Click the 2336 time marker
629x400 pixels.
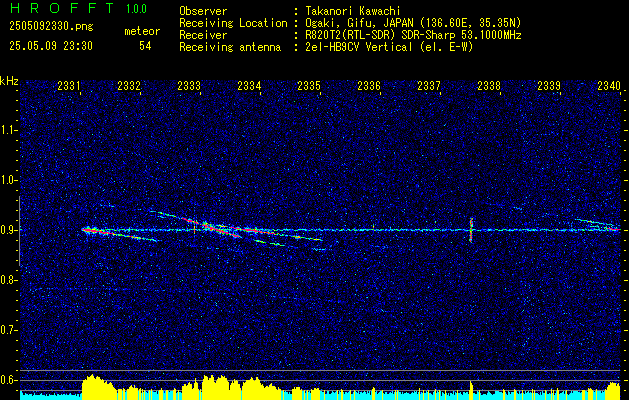[369, 86]
